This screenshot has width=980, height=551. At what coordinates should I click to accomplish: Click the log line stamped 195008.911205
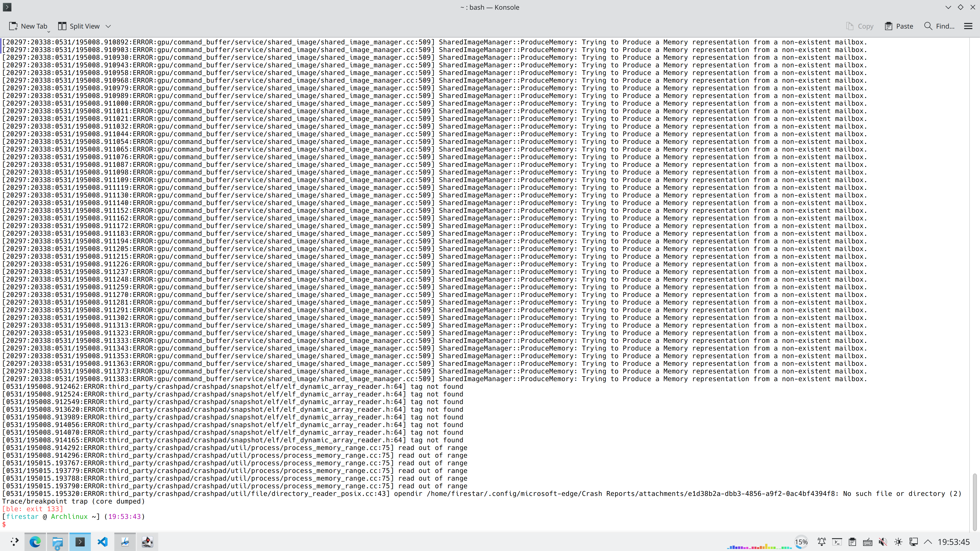pos(434,249)
